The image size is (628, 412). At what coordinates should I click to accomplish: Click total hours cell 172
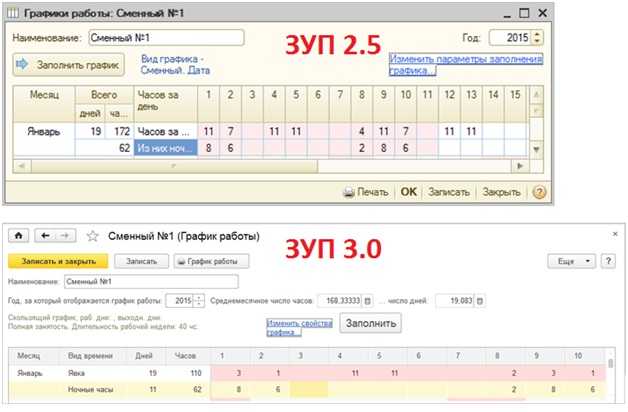119,131
